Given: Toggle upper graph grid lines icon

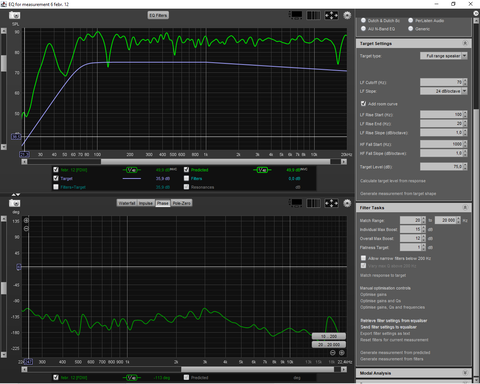Looking at the screenshot, I should (313, 15).
